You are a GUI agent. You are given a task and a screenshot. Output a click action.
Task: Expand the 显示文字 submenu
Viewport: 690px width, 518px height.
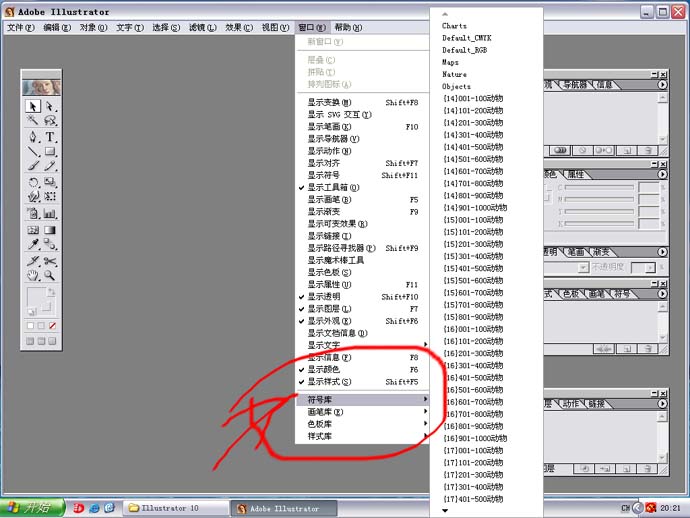(x=363, y=345)
